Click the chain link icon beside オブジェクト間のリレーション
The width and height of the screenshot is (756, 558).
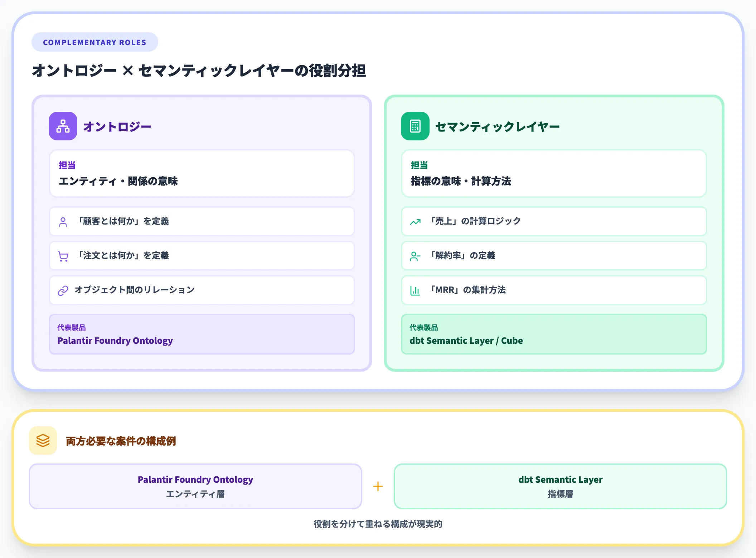(x=63, y=290)
